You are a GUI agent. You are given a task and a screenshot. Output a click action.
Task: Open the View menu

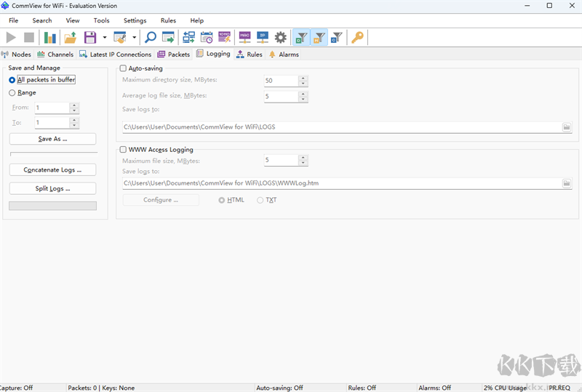pyautogui.click(x=72, y=21)
